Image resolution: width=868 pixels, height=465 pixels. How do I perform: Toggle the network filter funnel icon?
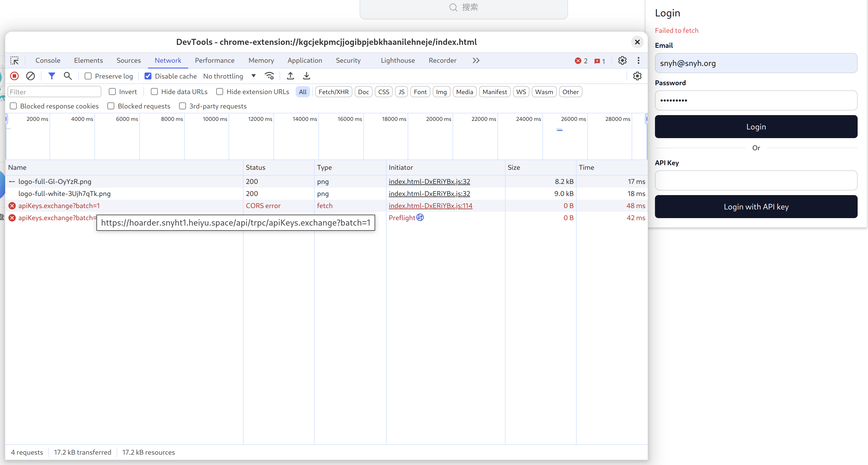(x=52, y=76)
